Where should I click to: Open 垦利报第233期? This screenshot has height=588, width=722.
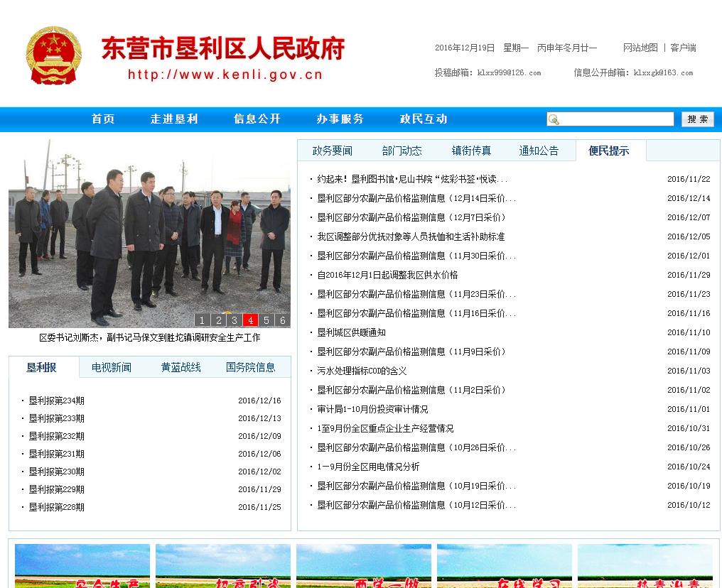pos(57,419)
